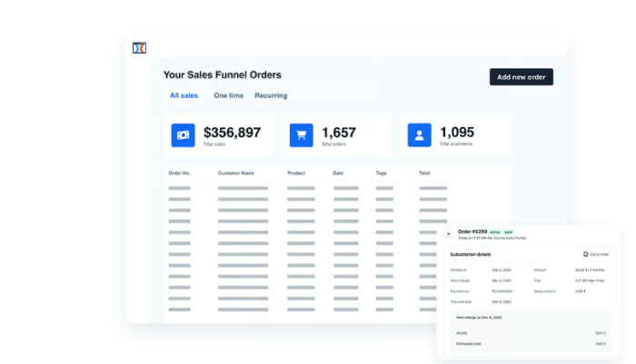Click the Setup amount label
Viewport: 636px width, 364px height.
click(x=545, y=291)
